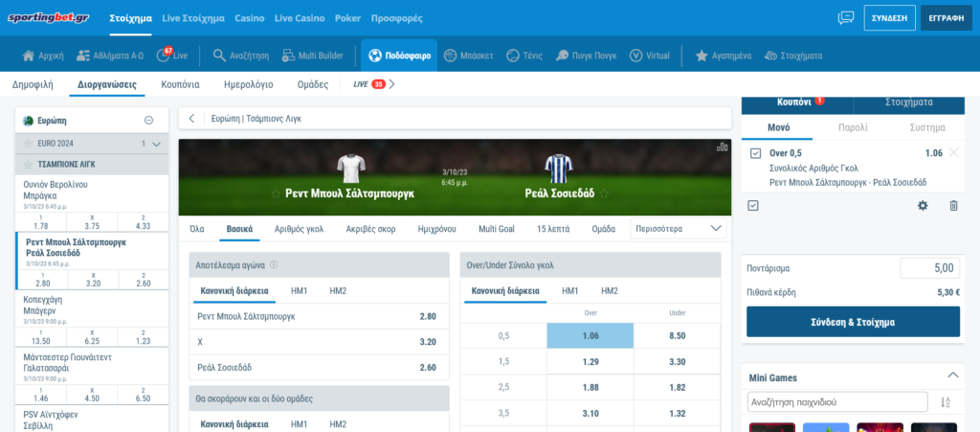The height and width of the screenshot is (432, 980).
Task: Click the sportingbet.gr logo
Action: click(48, 17)
